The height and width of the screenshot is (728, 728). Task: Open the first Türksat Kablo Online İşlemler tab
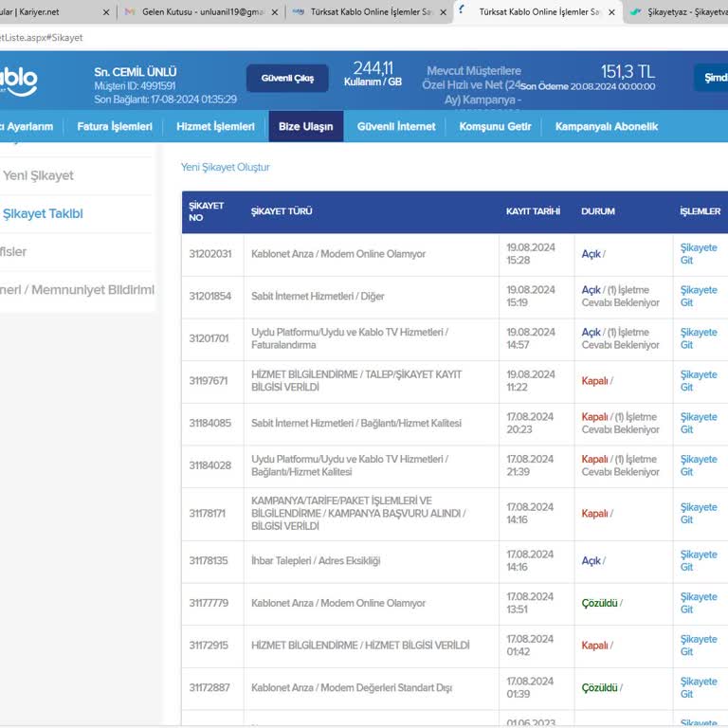point(371,12)
